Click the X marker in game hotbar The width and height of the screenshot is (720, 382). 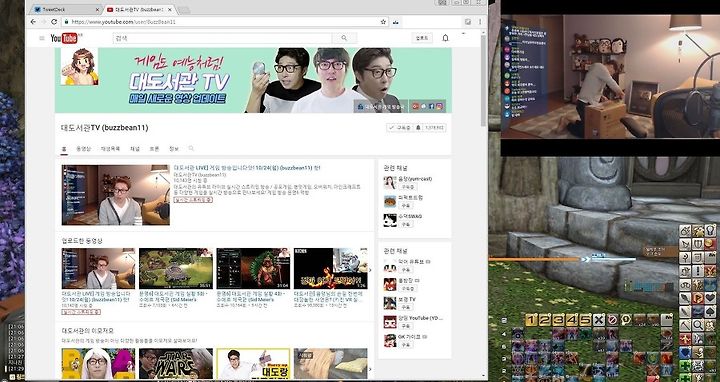point(599,320)
